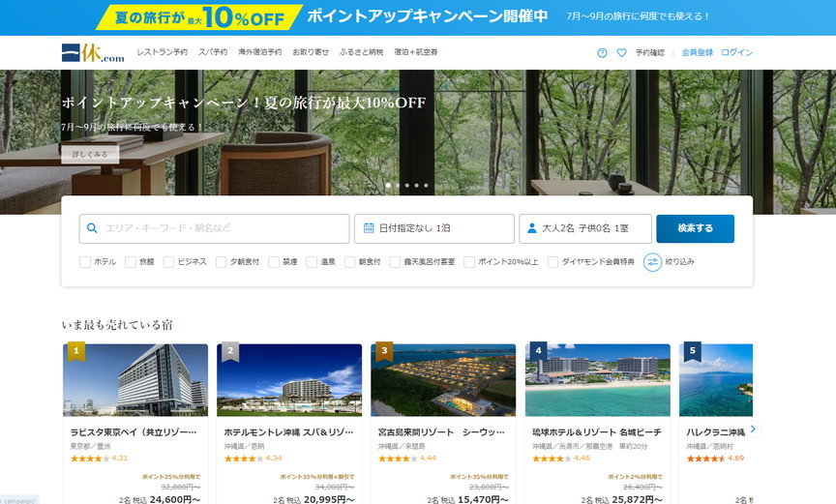Enable 露天風呂付客室 filter
The image size is (836, 504).
click(x=395, y=261)
